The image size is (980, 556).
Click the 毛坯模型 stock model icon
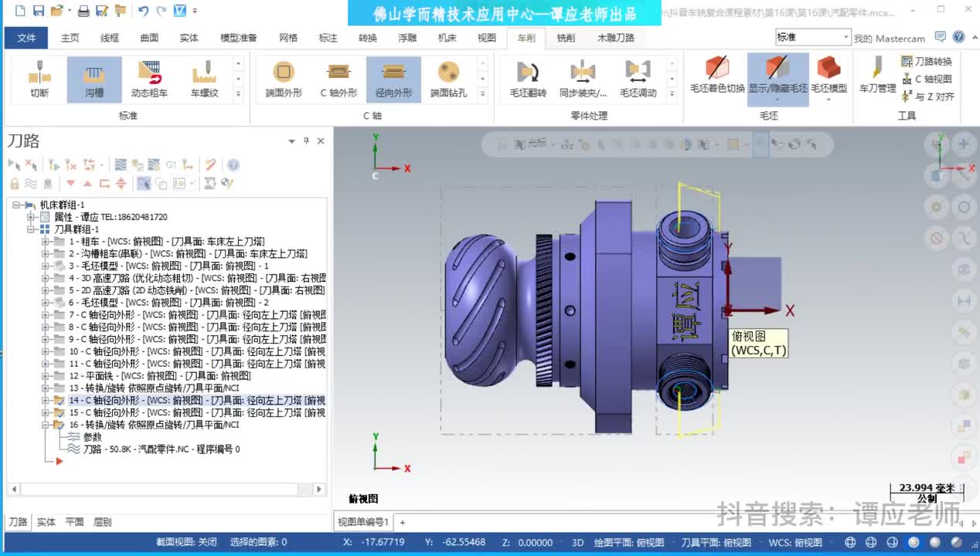click(829, 69)
